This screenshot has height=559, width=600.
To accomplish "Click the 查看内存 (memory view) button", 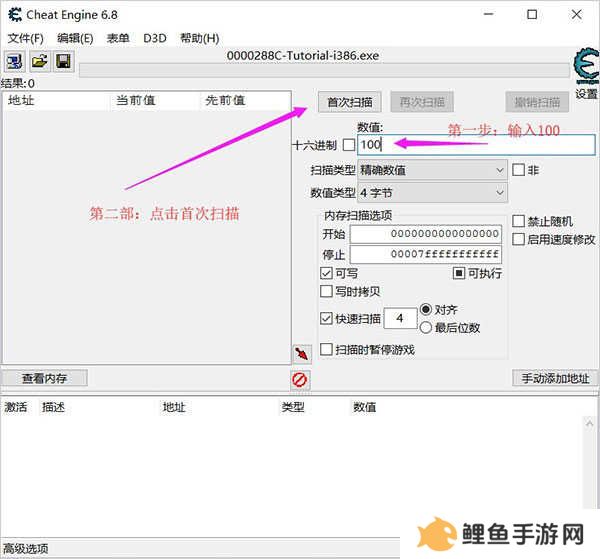I will (44, 378).
